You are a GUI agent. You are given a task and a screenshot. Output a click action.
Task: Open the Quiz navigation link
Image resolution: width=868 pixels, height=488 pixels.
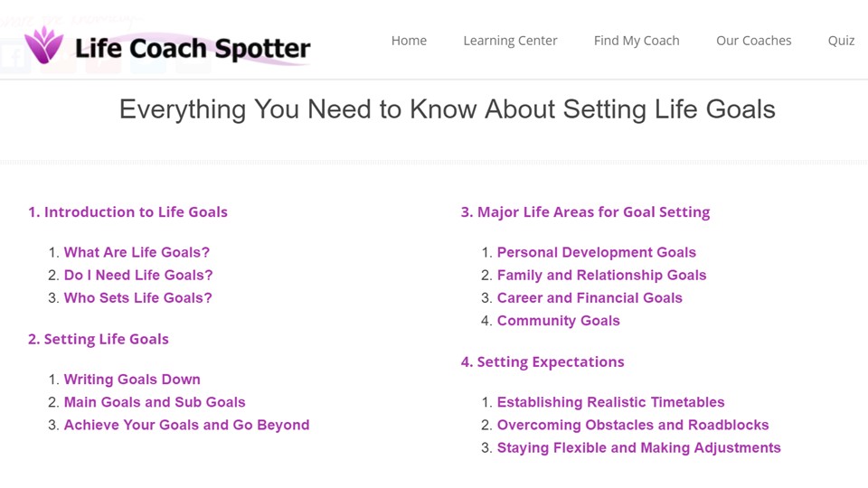(841, 41)
